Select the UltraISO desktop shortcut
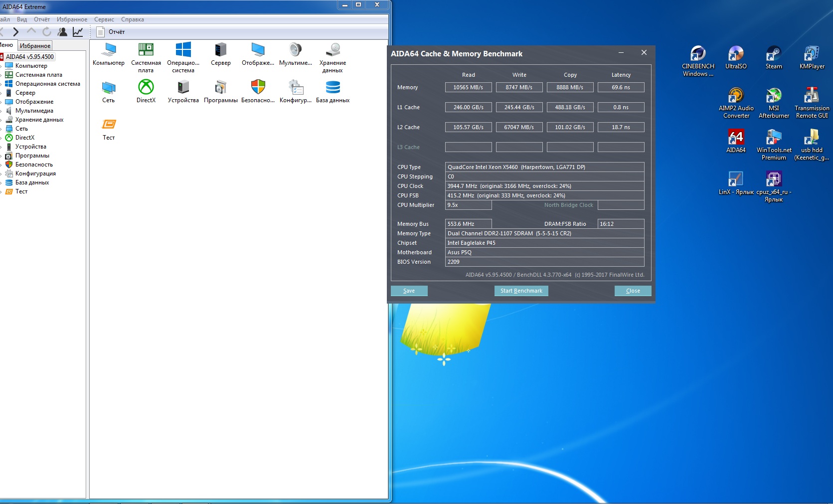This screenshot has width=833, height=504. 736,58
